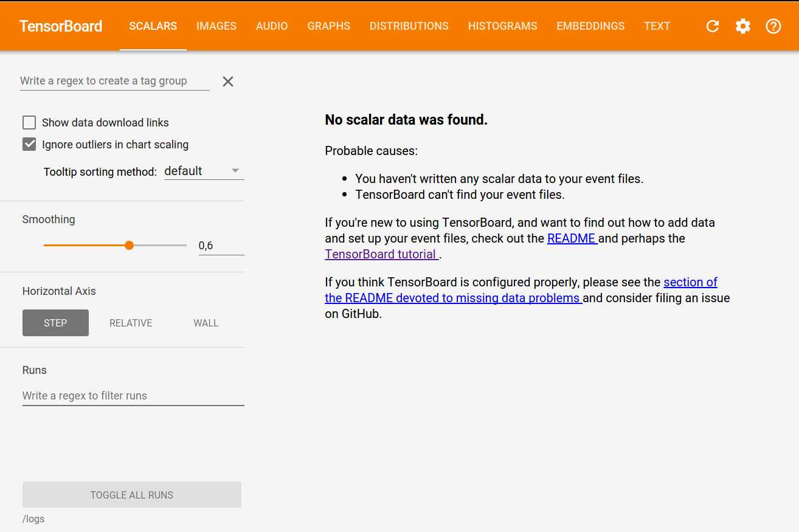Focus the filter runs regex field

pos(133,396)
